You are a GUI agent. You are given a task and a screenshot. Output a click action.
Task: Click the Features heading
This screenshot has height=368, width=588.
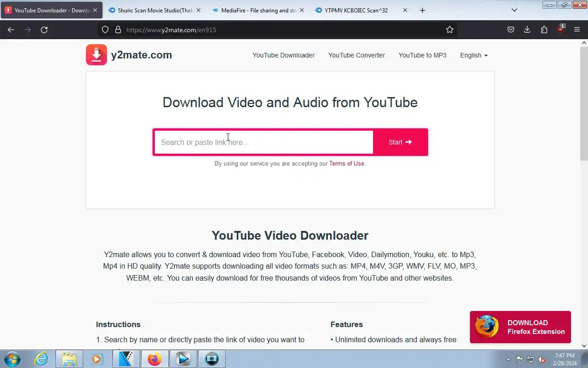(x=346, y=324)
